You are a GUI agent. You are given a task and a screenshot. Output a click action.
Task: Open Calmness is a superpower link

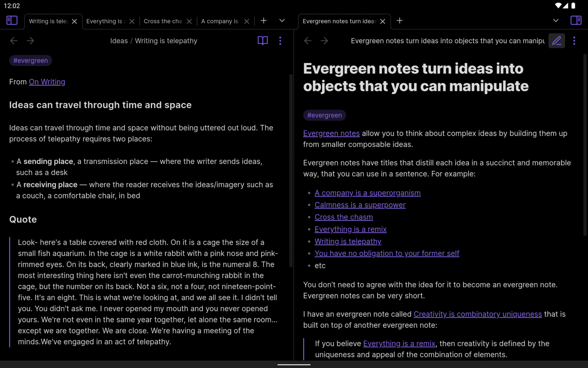pos(360,205)
